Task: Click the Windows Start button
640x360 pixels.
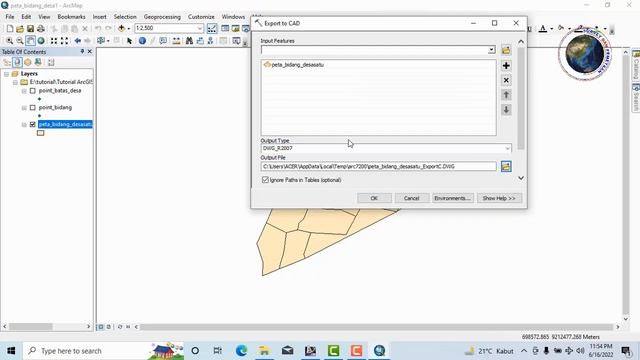Action: (x=11, y=351)
